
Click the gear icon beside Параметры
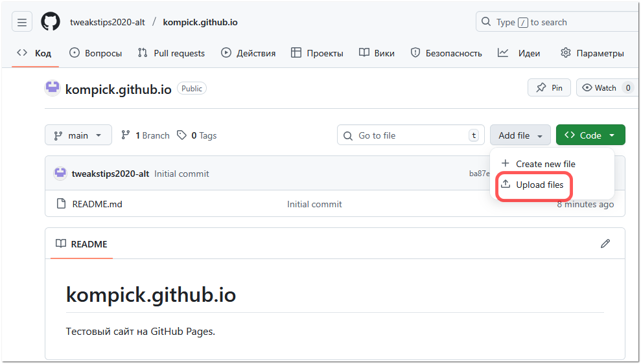(x=566, y=52)
